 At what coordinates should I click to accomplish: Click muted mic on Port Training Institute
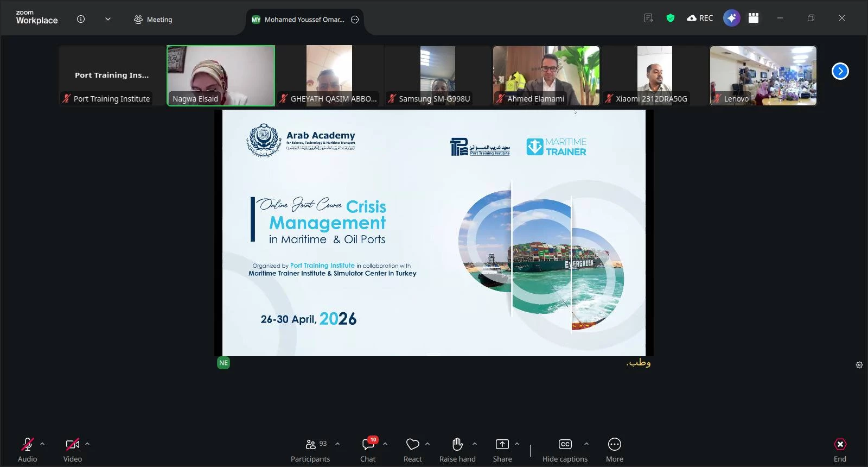(x=66, y=98)
